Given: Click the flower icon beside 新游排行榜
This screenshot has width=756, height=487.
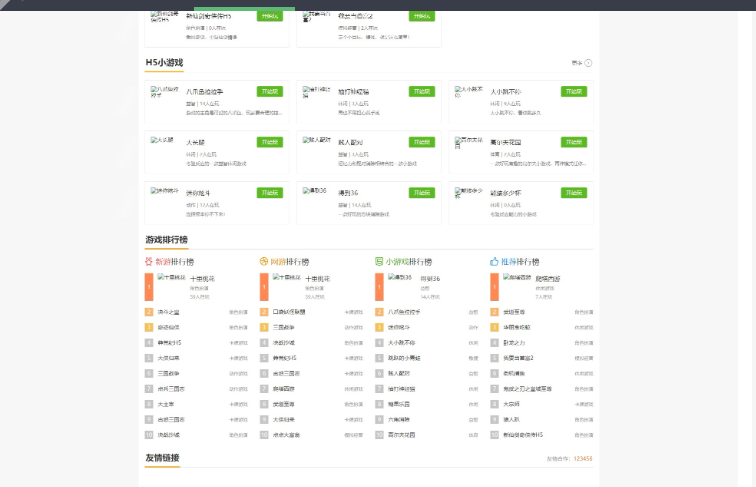Looking at the screenshot, I should click(148, 261).
